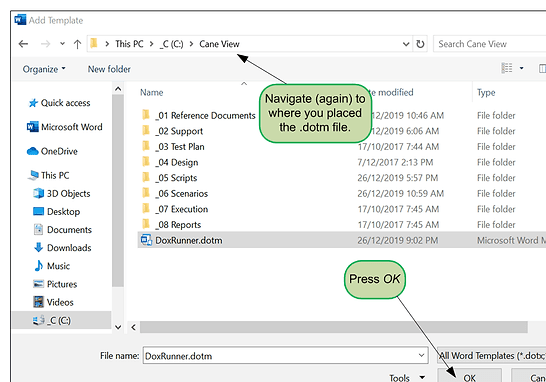
Task: Sort by the Type column
Action: click(486, 92)
